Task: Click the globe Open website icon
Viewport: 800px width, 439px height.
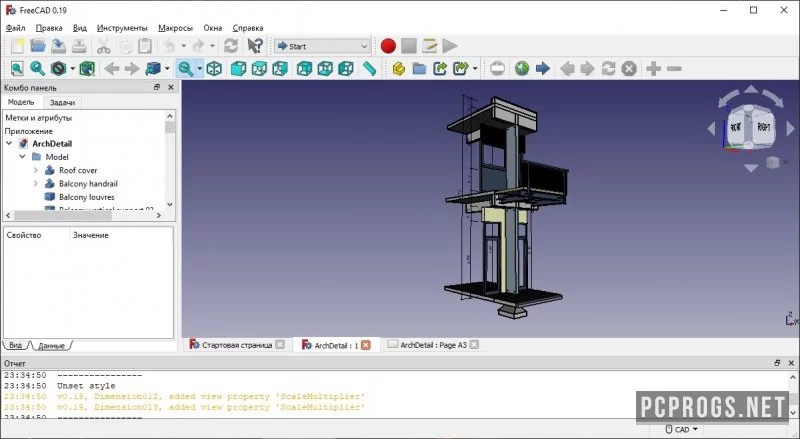Action: tap(521, 68)
